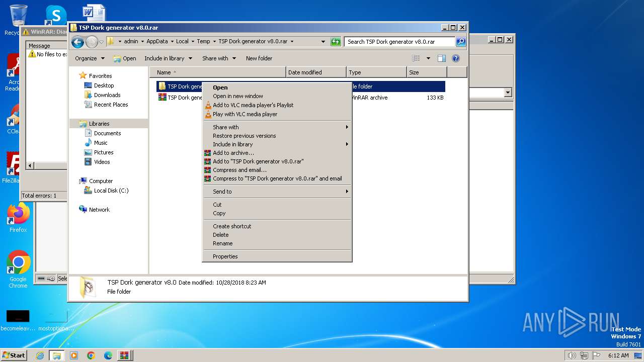The width and height of the screenshot is (644, 362).
Task: Open Music library in navigation pane
Action: click(101, 143)
